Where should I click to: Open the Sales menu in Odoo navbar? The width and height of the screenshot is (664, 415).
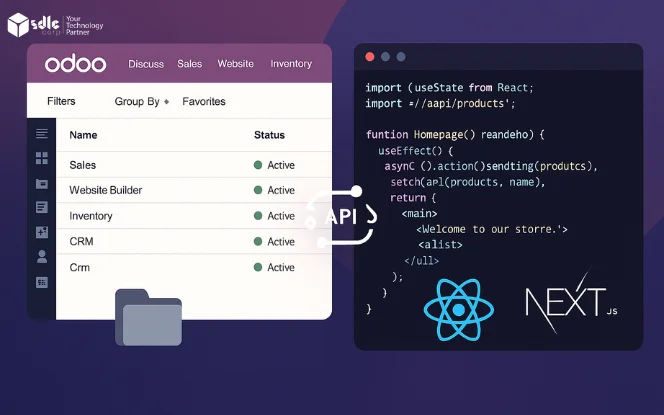click(189, 64)
